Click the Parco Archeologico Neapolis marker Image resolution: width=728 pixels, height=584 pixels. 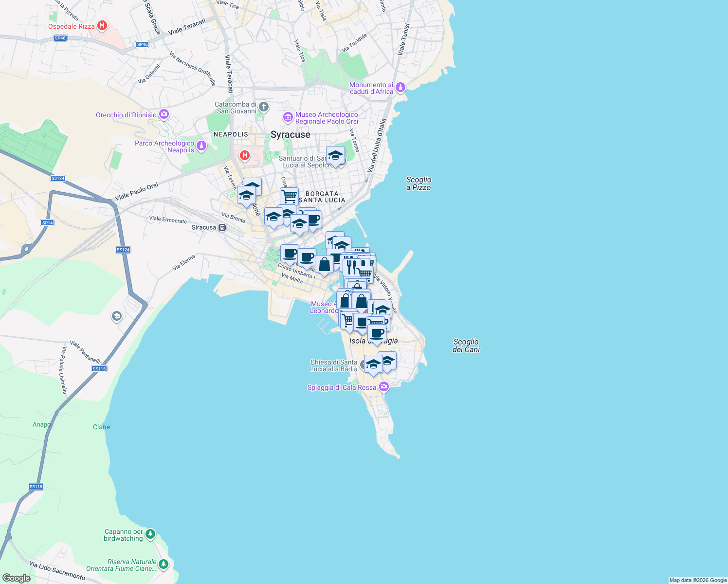click(x=202, y=145)
